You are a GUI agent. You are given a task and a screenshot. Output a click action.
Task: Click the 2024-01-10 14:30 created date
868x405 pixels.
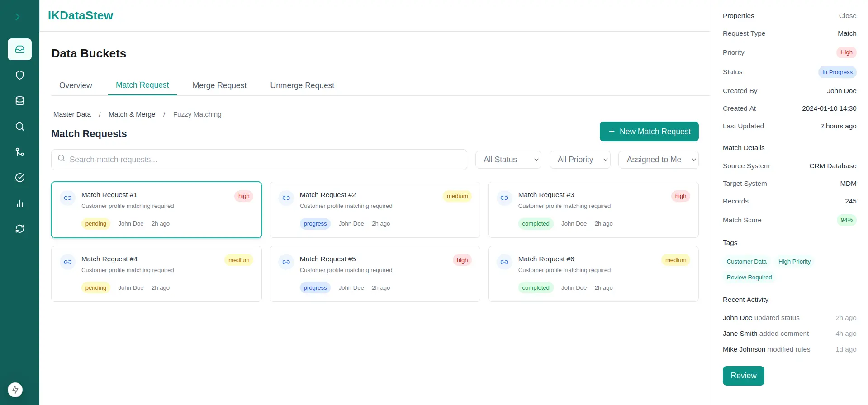829,108
